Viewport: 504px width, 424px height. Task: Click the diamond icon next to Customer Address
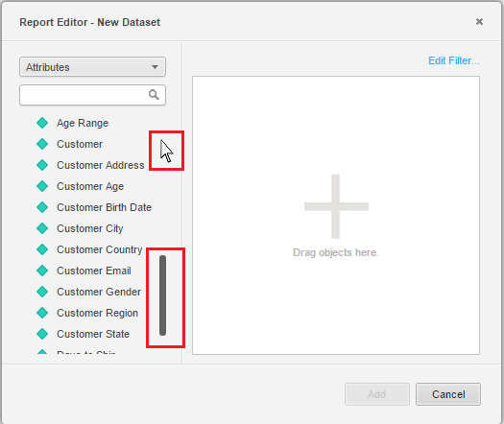tap(42, 165)
